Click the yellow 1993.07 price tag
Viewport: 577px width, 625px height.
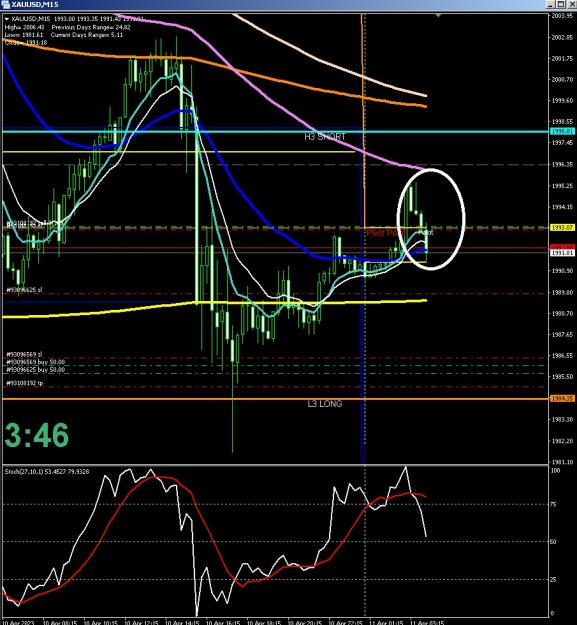pyautogui.click(x=562, y=228)
